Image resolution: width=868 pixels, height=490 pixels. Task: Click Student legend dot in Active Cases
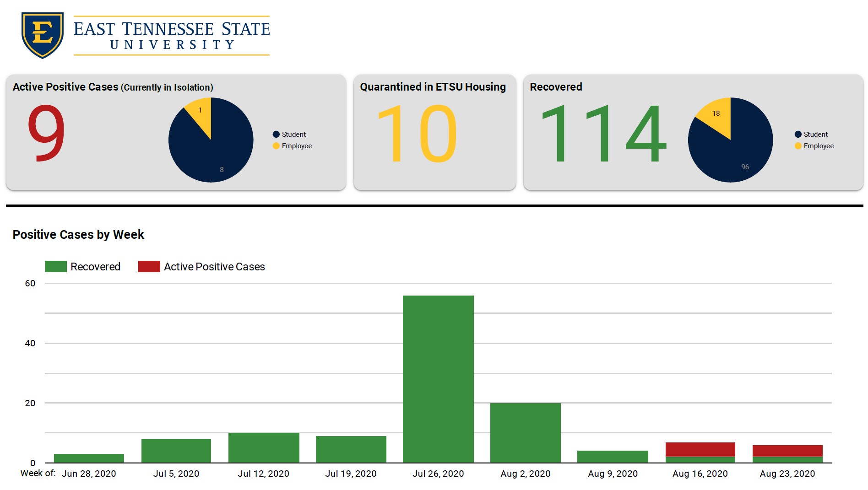pos(276,135)
